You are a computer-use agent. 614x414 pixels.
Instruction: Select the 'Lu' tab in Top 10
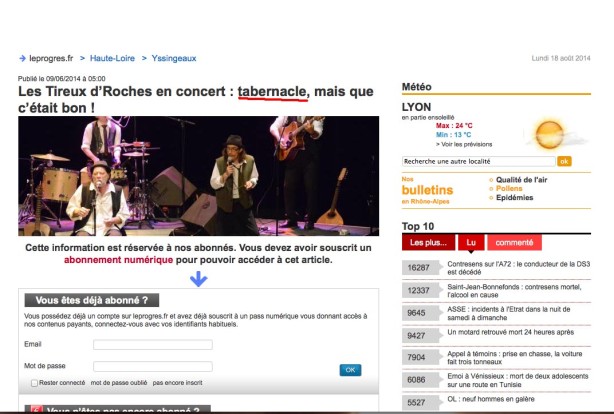click(470, 243)
